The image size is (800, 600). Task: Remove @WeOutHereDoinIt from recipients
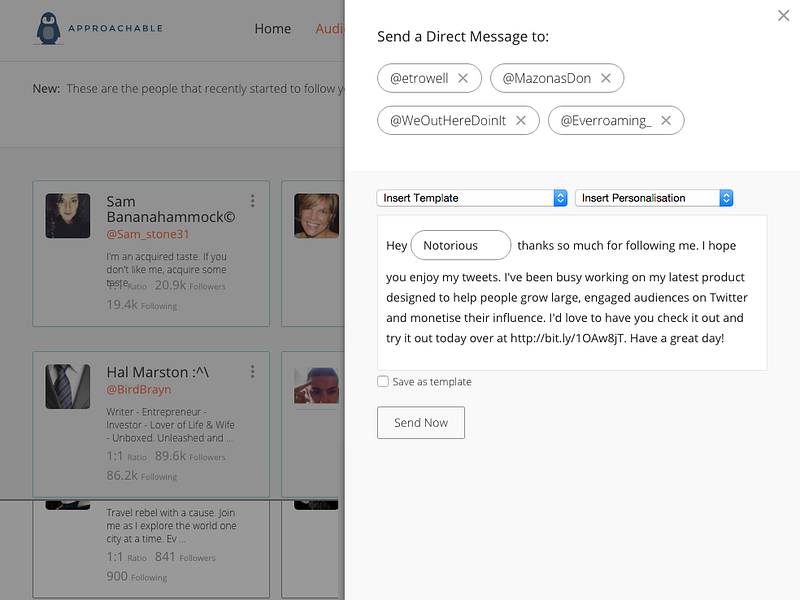520,120
